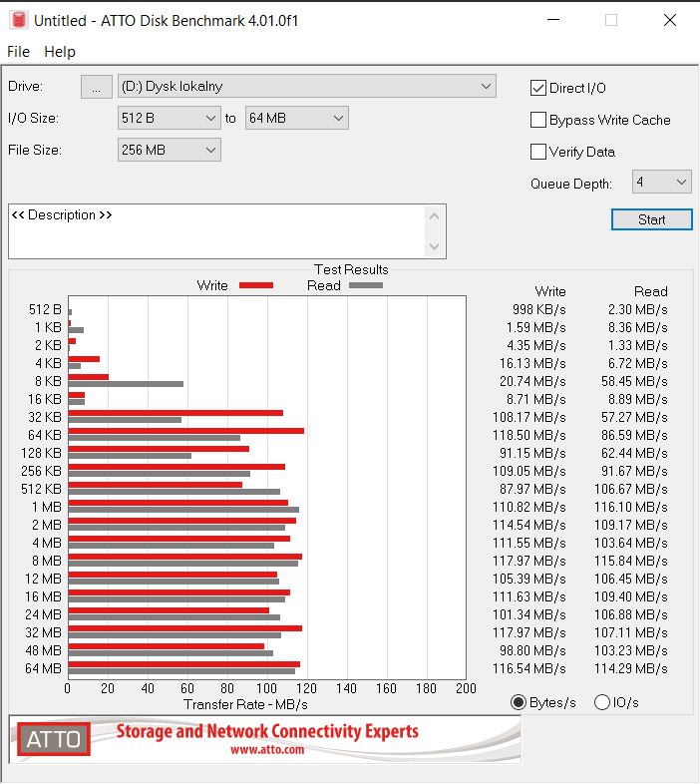Image resolution: width=700 pixels, height=784 pixels.
Task: Enable the Verify Data checkbox
Action: (539, 152)
